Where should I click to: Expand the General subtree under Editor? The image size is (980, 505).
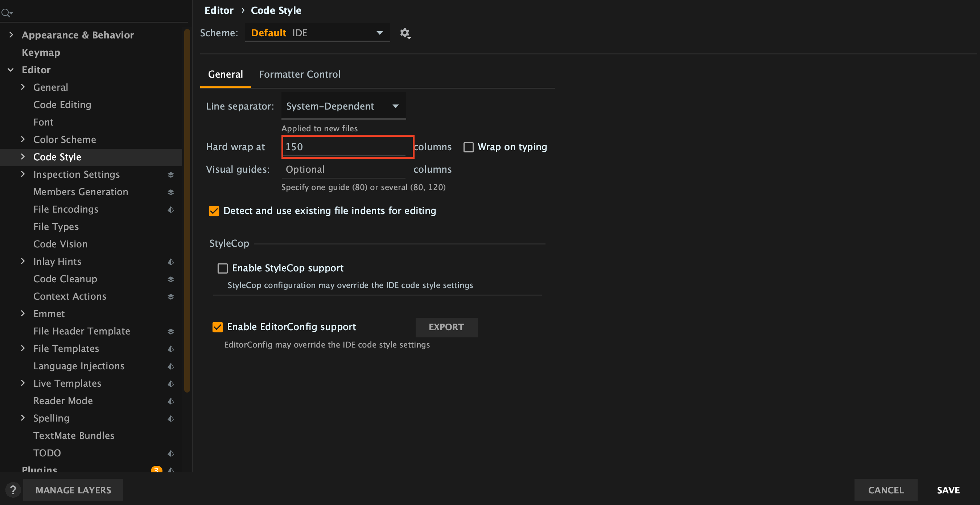click(23, 87)
